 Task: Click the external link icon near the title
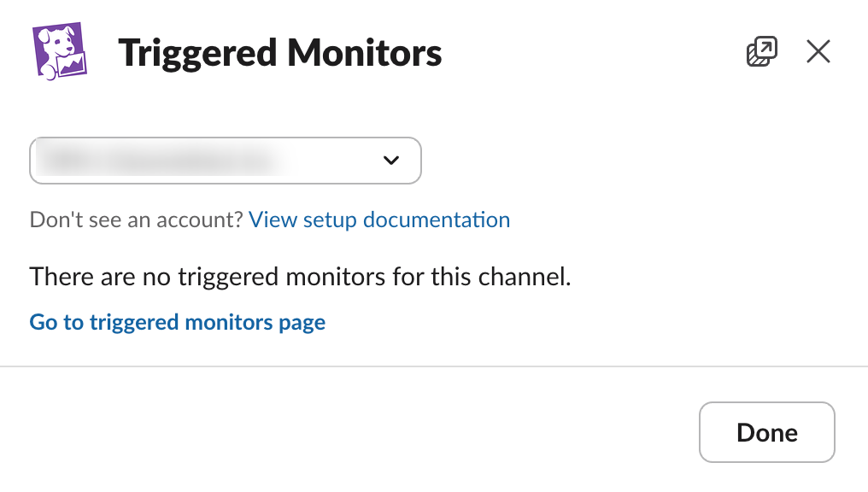click(x=761, y=51)
